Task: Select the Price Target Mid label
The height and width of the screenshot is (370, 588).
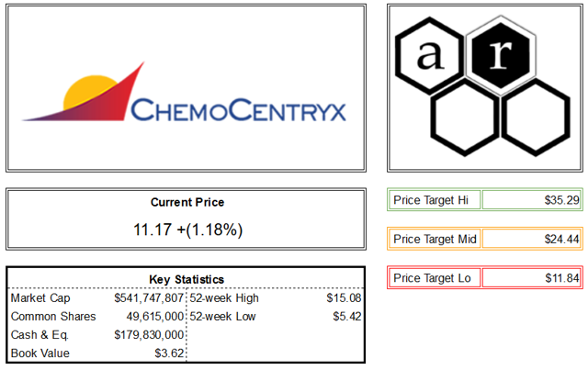Action: (435, 240)
